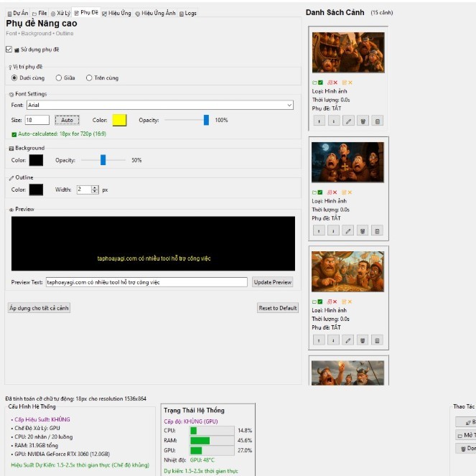Move the first scene up with arrow button

319,121
